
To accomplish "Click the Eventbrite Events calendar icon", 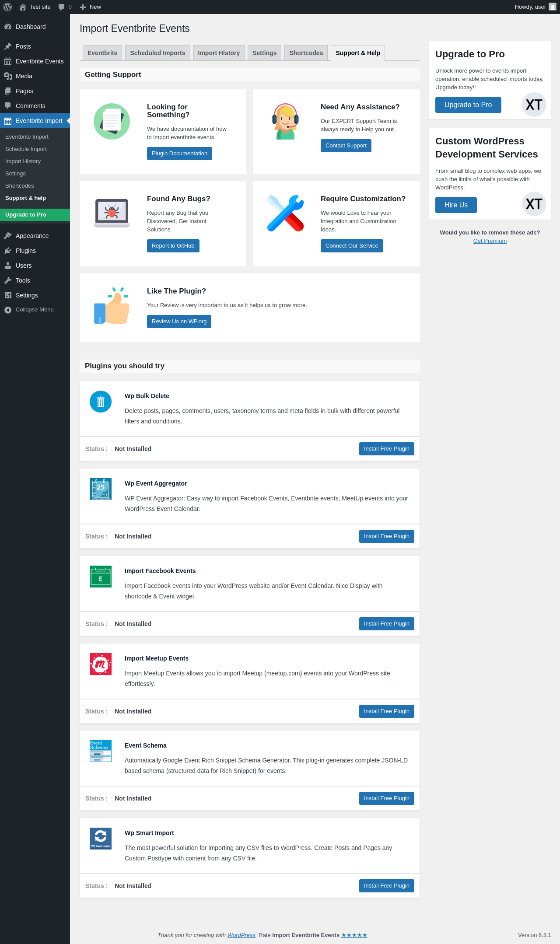I will [8, 61].
